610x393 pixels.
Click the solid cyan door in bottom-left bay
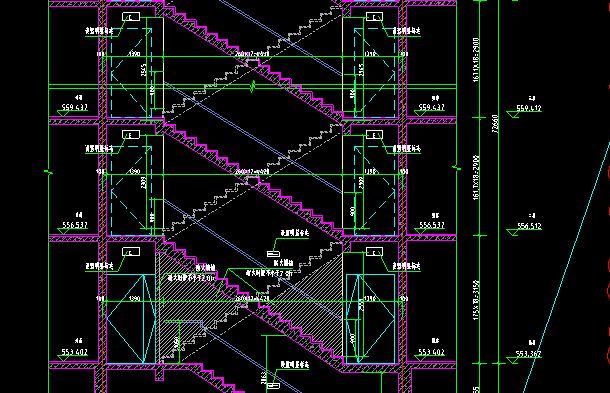pos(131,319)
